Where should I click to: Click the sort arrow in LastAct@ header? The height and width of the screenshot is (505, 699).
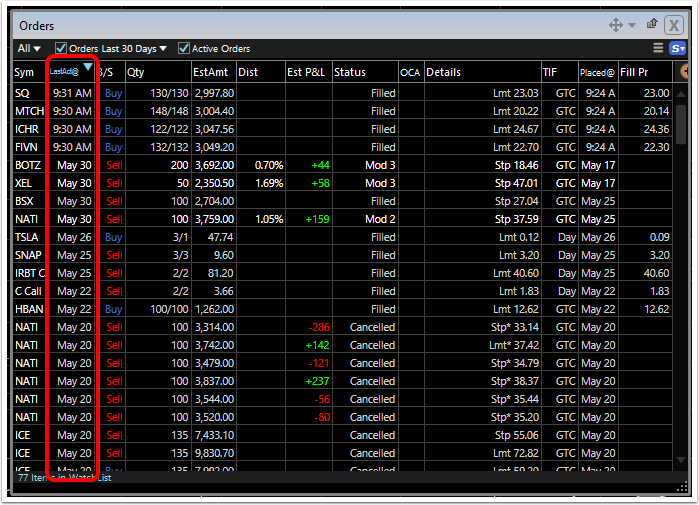click(88, 67)
